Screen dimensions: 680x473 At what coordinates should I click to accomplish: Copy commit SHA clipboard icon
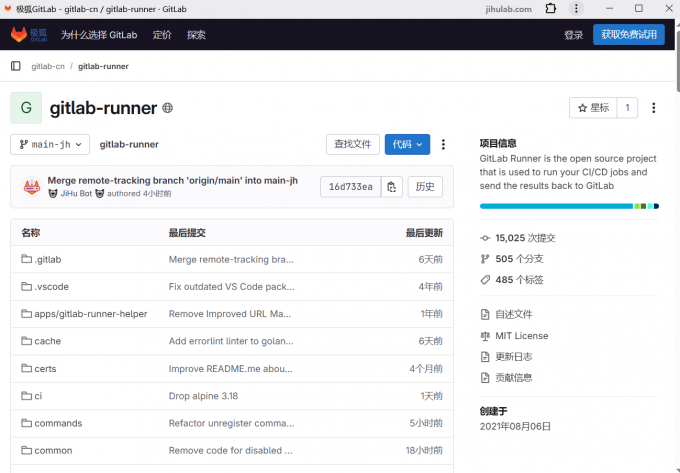(x=392, y=187)
